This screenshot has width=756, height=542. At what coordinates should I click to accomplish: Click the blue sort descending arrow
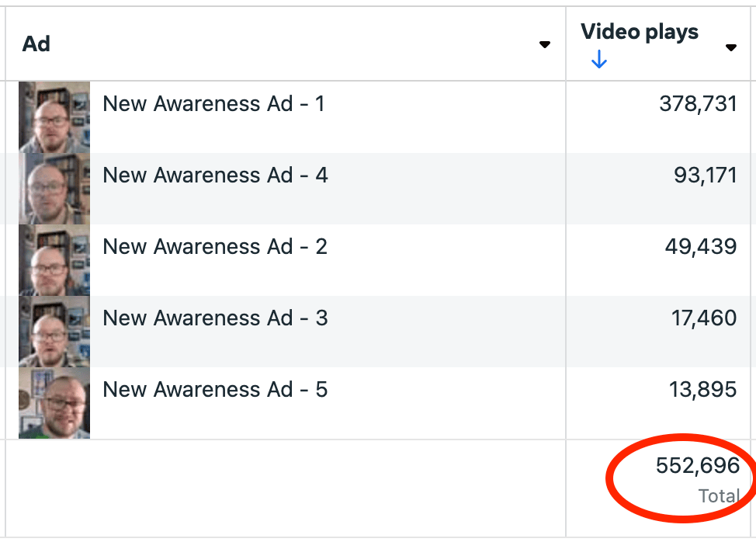coord(598,60)
